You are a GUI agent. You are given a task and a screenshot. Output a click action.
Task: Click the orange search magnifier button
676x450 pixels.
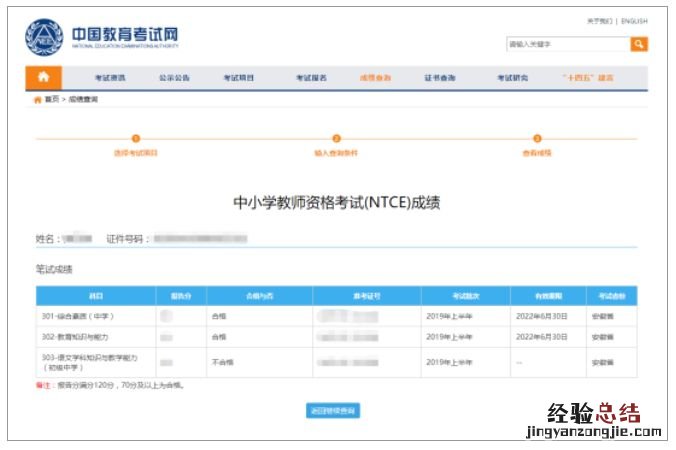tap(639, 44)
